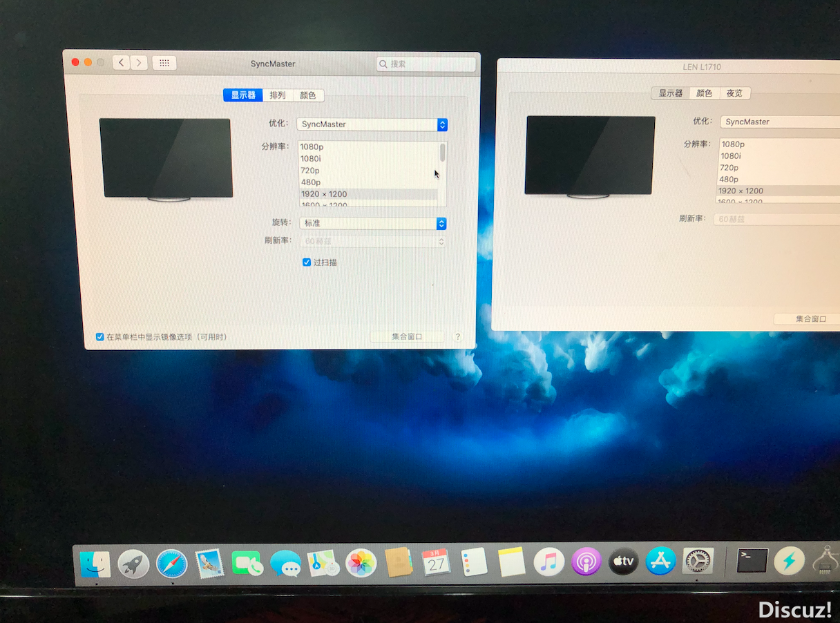Viewport: 840px width, 623px height.
Task: Open System Preferences gear in Dock
Action: point(698,561)
